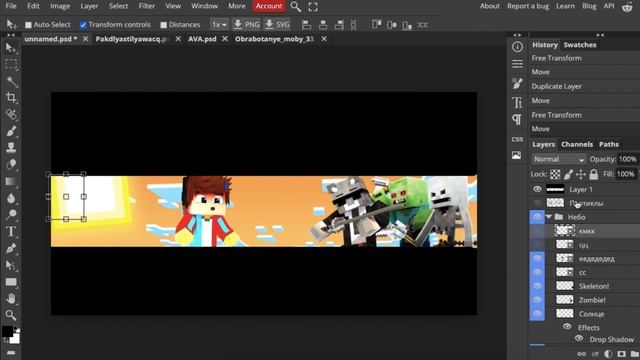Screen dimensions: 640x360
Task: Click the white background color swatch
Action: pos(15,338)
